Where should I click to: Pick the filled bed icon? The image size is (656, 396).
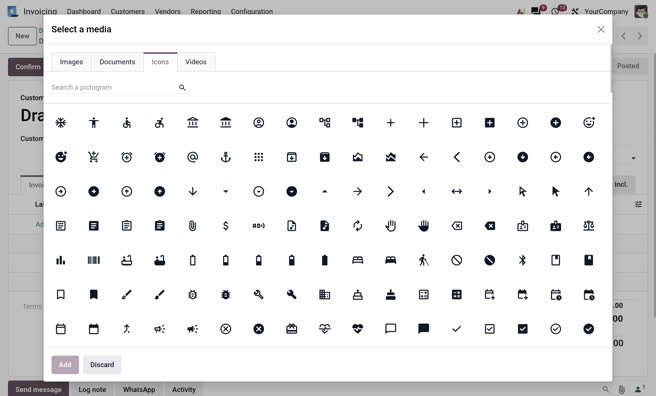[390, 260]
